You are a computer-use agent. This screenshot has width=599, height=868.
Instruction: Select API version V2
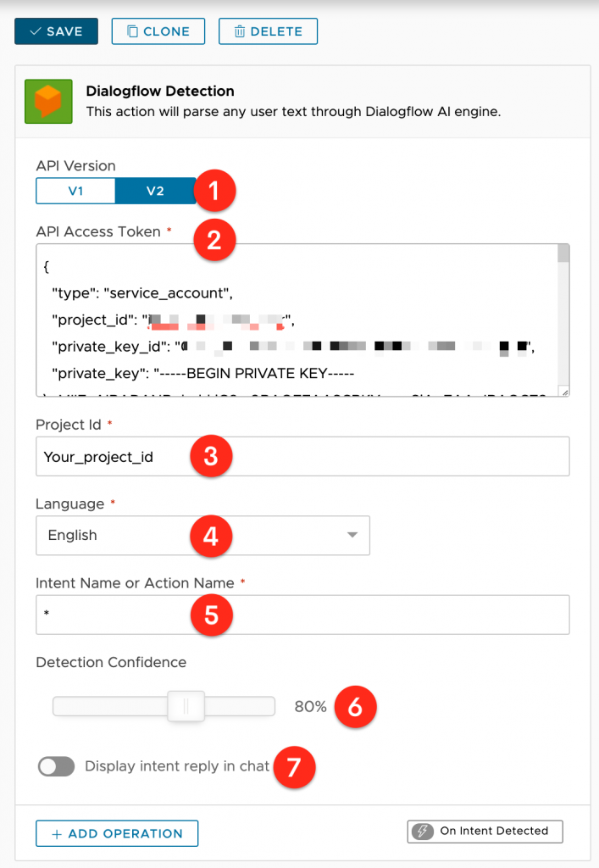click(155, 191)
